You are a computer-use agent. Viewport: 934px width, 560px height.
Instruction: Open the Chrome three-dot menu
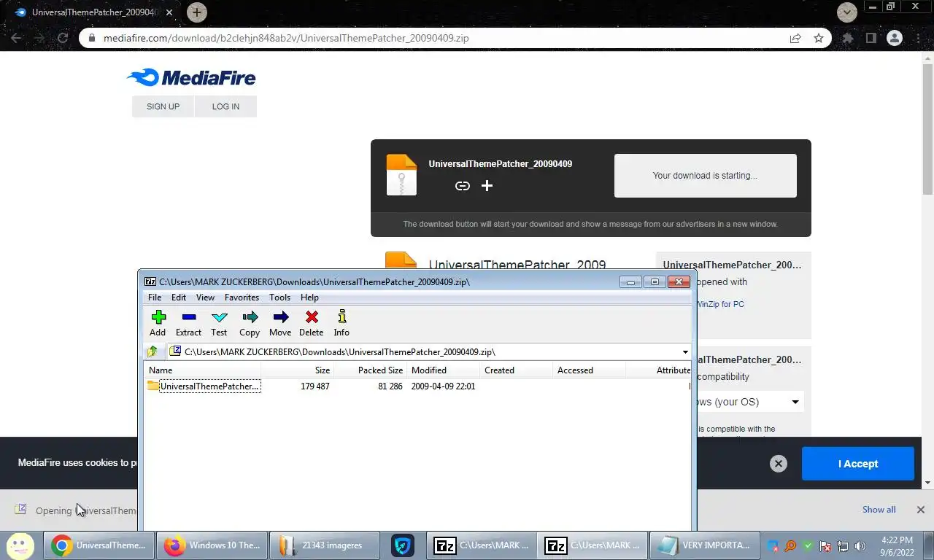point(917,39)
